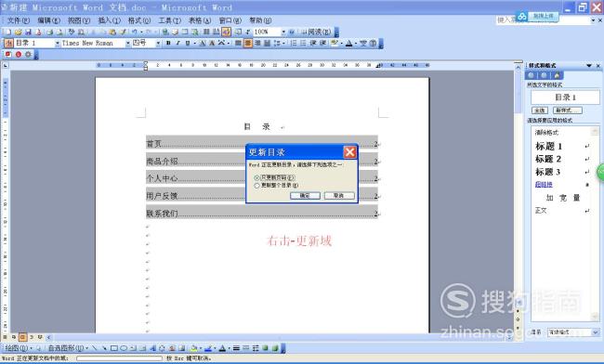Click the line style icon in drawing toolbar
This screenshot has width=604, height=364.
(236, 348)
